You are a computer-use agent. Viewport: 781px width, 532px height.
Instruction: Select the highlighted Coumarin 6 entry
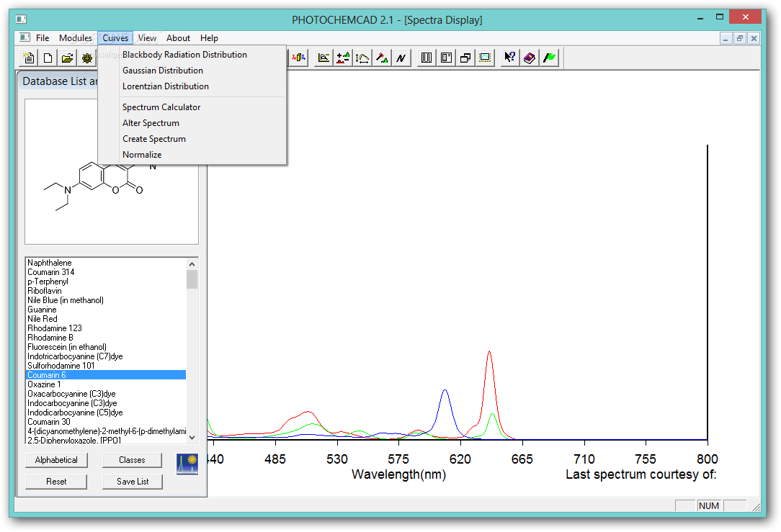(106, 375)
